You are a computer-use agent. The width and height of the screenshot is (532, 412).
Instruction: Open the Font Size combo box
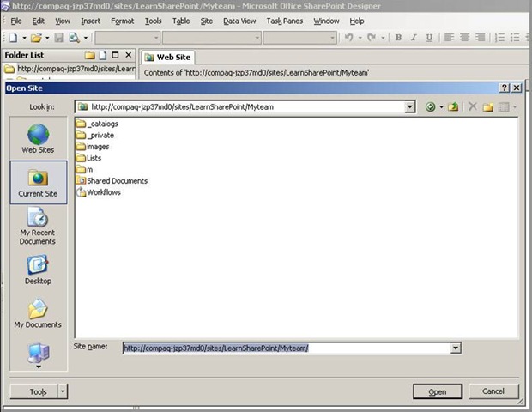tap(300, 38)
